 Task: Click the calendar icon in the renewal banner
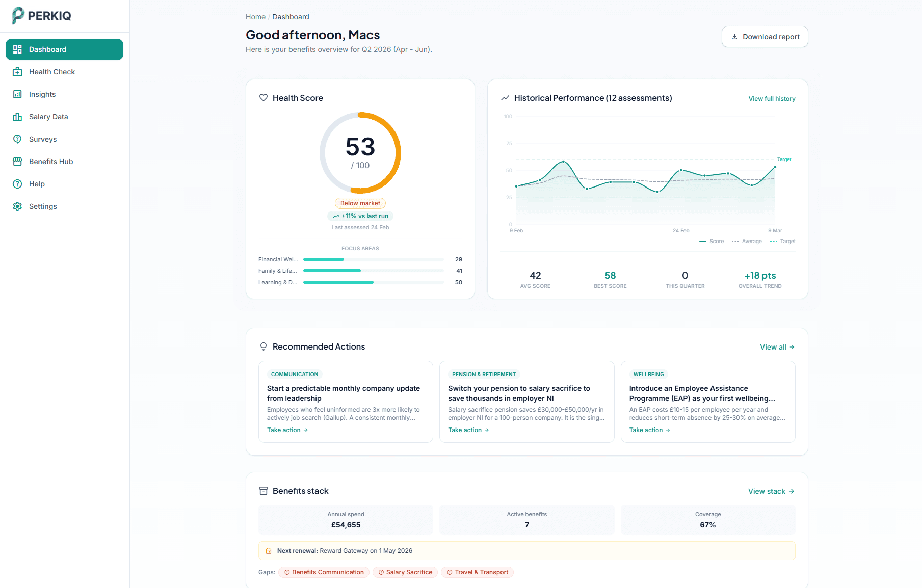click(269, 551)
